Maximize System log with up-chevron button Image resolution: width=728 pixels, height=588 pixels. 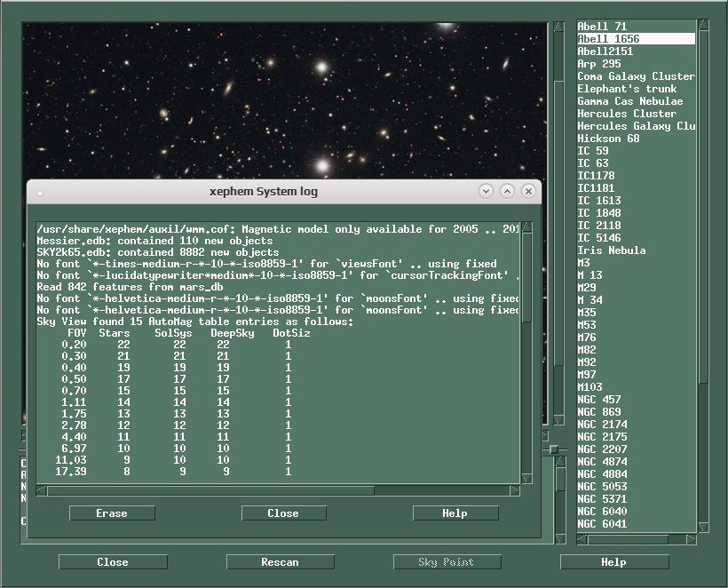click(x=508, y=191)
